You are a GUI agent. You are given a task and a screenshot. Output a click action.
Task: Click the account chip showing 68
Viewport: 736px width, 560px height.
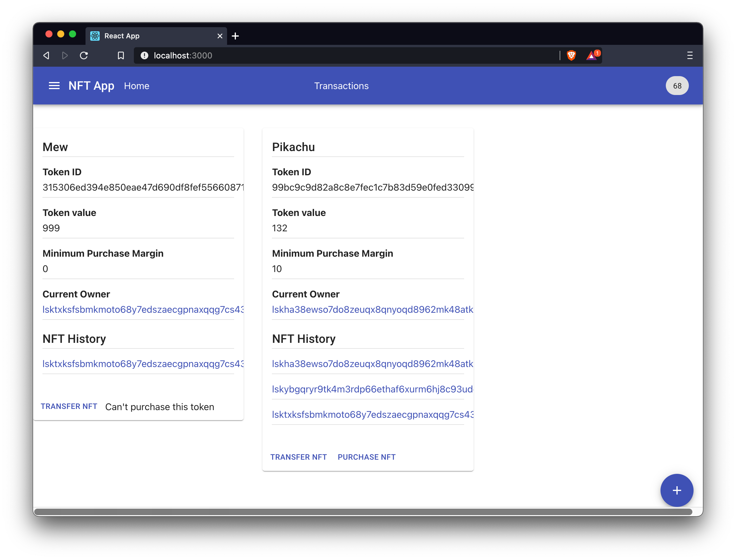pos(677,86)
